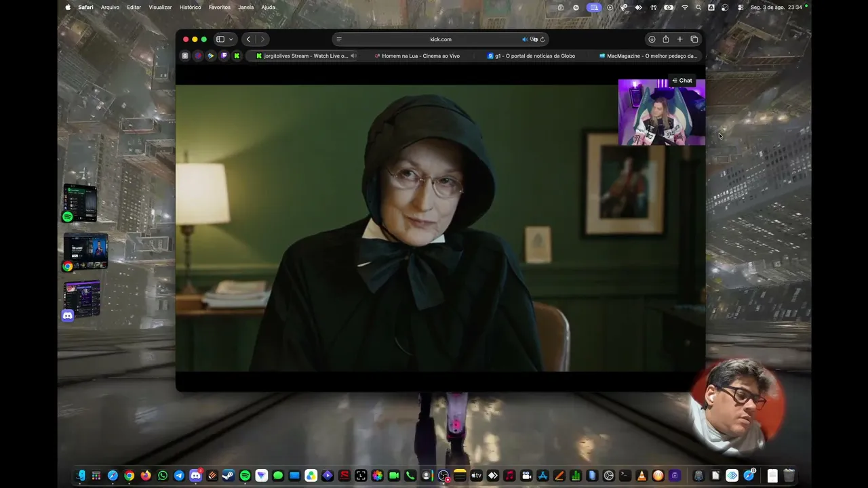The height and width of the screenshot is (488, 868).
Task: Select the Spotify window in Stage Manager
Action: click(80, 203)
